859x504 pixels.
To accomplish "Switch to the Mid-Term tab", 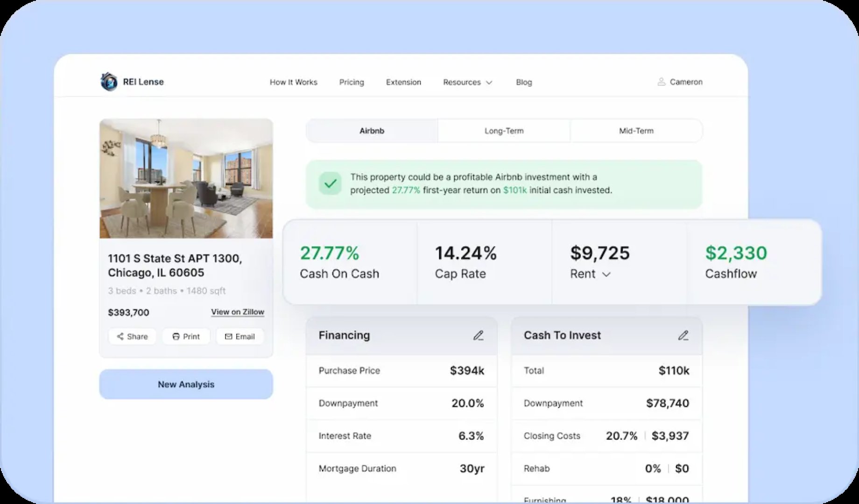I will [636, 131].
